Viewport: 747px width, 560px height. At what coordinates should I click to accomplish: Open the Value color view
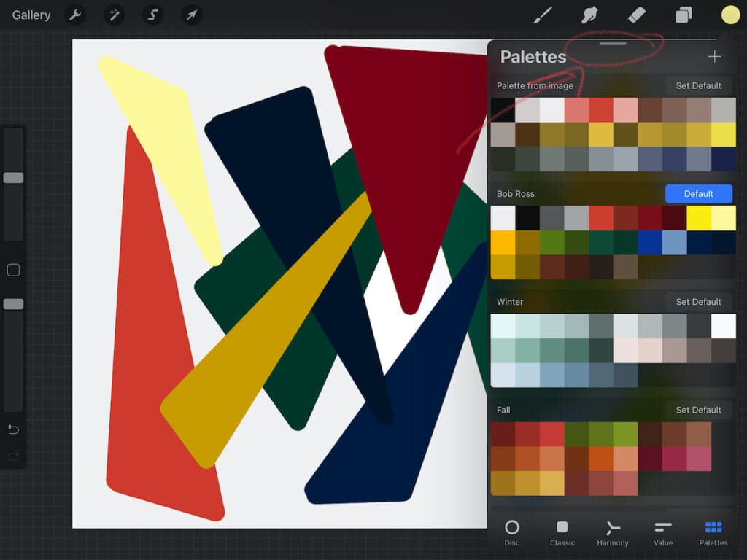[x=662, y=532]
